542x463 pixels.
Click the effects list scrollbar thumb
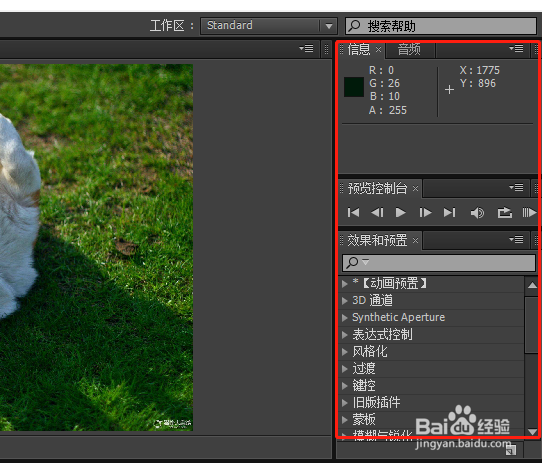[532, 324]
